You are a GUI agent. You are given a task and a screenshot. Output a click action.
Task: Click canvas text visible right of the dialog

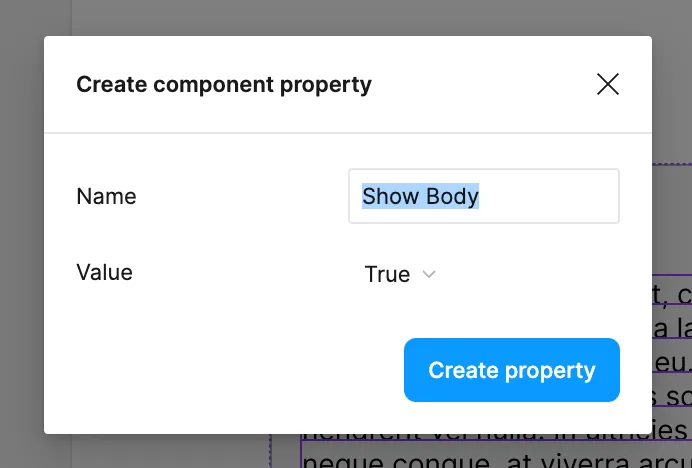pos(671,330)
